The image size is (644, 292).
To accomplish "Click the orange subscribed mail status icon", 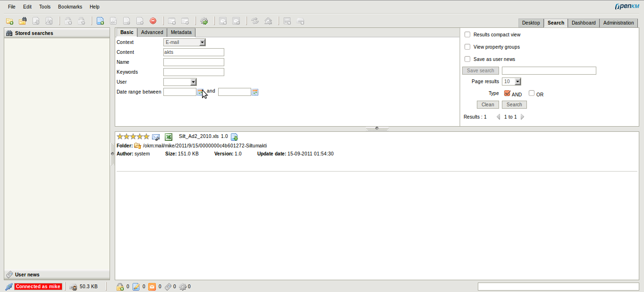I will point(152,287).
